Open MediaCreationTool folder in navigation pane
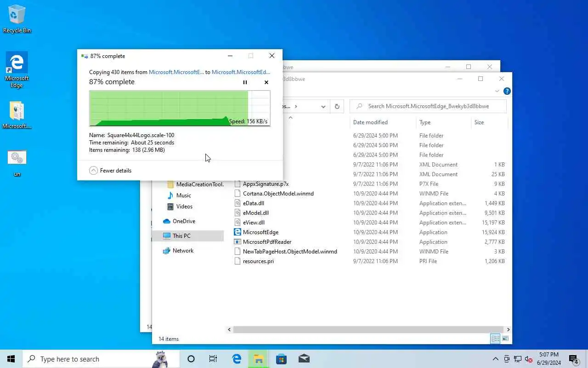588x368 pixels. [195, 184]
